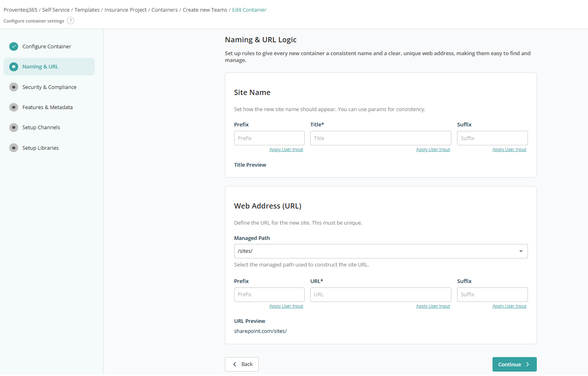Open Create new Teams in the breadcrumb
The height and width of the screenshot is (376, 588).
click(205, 10)
